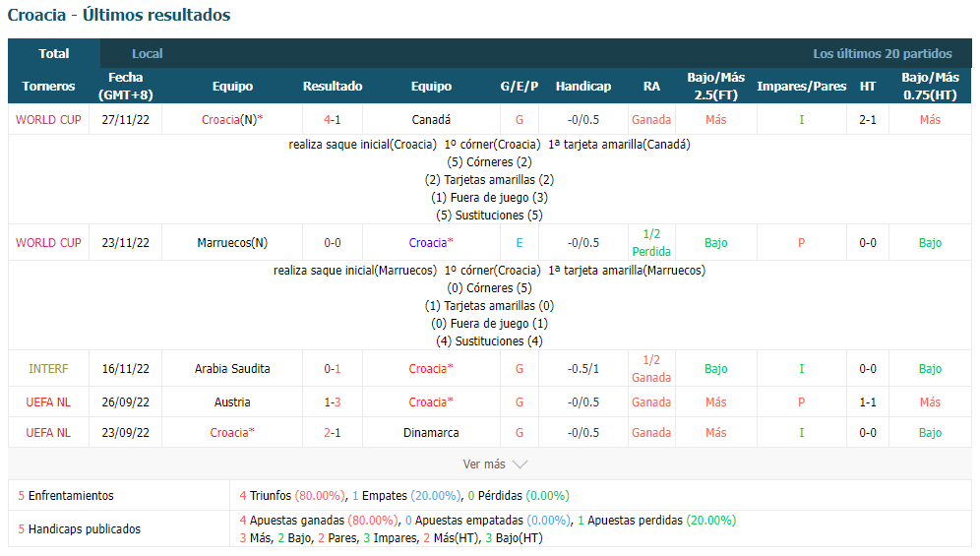Click '(0) Córneres (5)' stat line
The height and width of the screenshot is (556, 980).
pyautogui.click(x=489, y=288)
